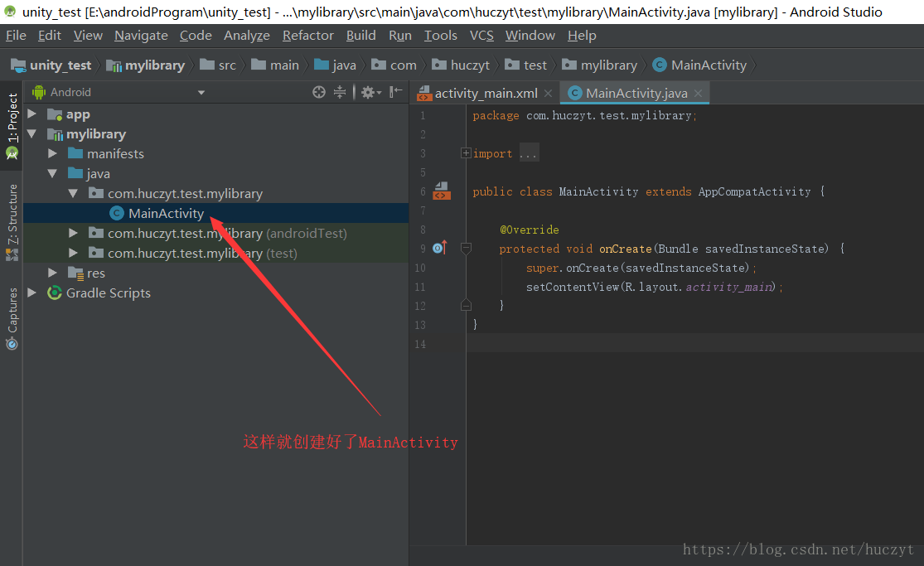
Task: Click the app module icon in the tree
Action: pyautogui.click(x=55, y=114)
